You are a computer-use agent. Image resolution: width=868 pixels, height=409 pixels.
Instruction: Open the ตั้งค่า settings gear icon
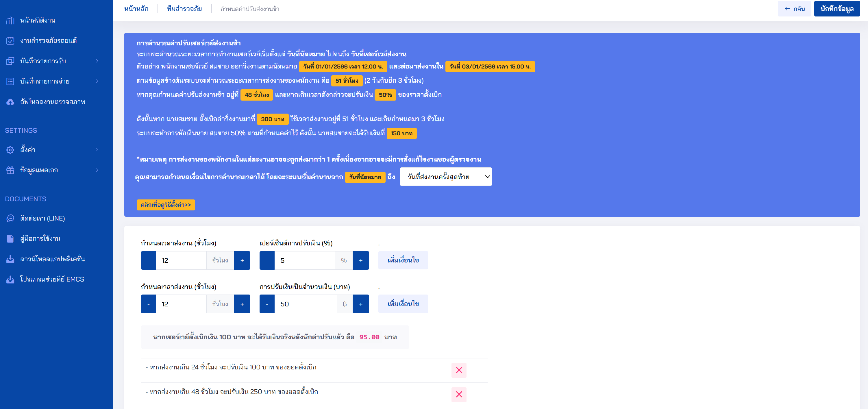coord(10,150)
